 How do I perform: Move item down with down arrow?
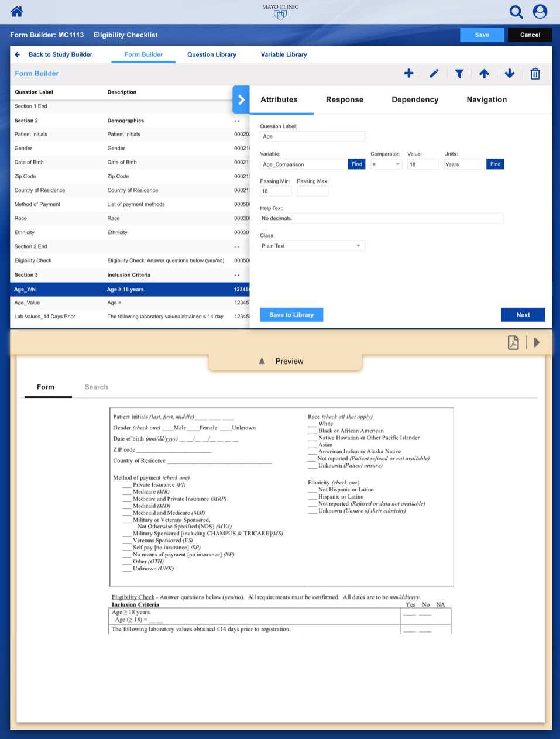point(510,73)
